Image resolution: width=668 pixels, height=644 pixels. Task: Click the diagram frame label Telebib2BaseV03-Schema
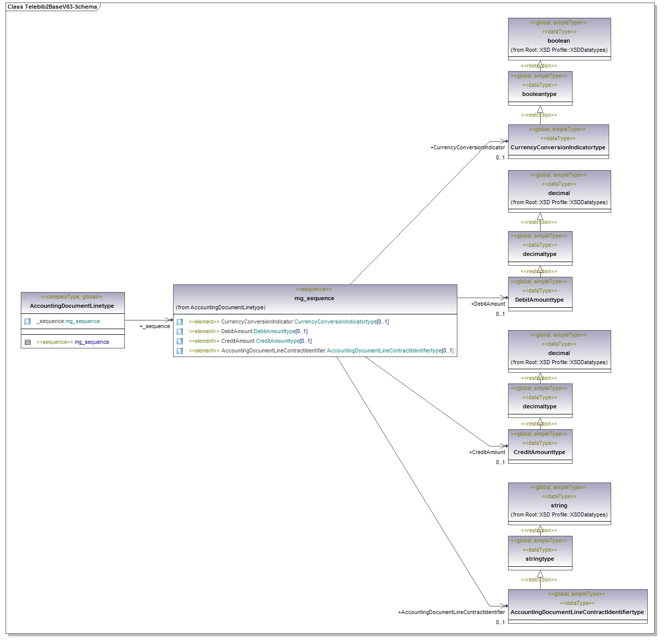coord(52,7)
